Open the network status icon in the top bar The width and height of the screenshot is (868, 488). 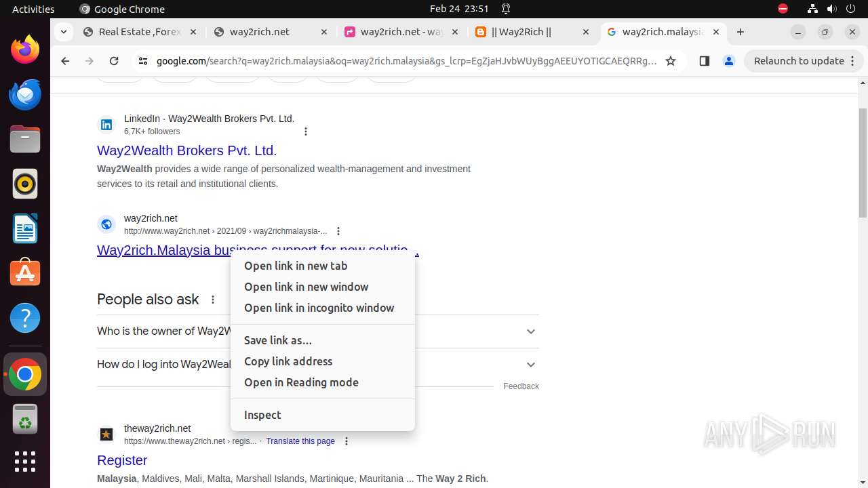pyautogui.click(x=812, y=9)
